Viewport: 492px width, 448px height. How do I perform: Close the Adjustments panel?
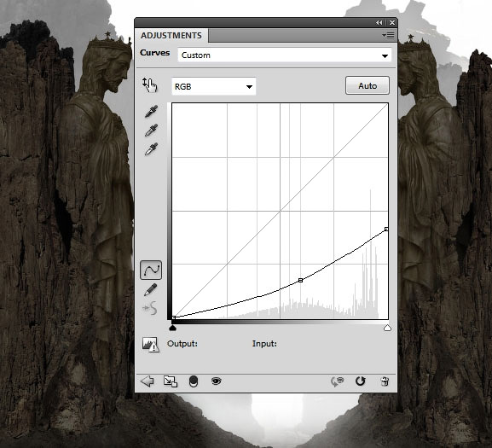pos(392,22)
